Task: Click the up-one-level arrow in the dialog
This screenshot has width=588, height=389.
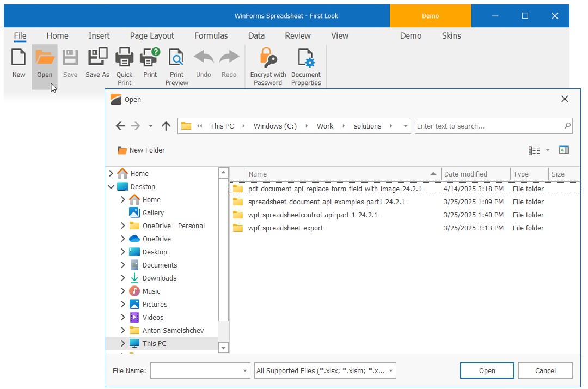Action: point(166,126)
